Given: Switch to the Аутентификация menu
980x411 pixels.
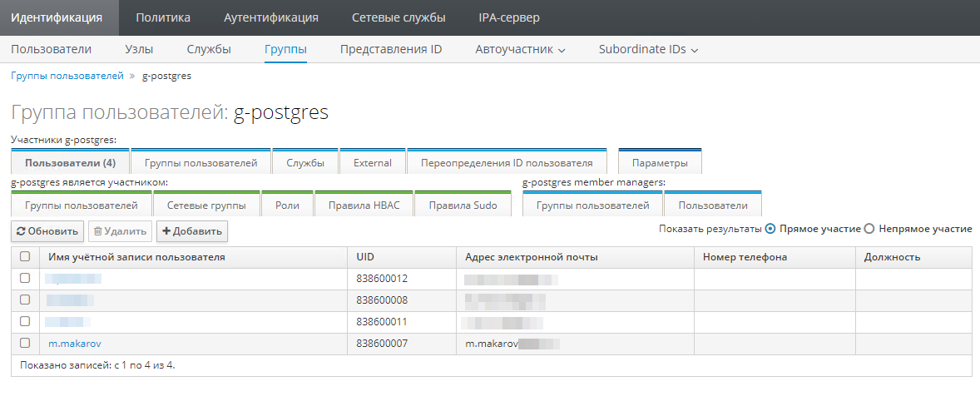Looking at the screenshot, I should click(x=271, y=17).
